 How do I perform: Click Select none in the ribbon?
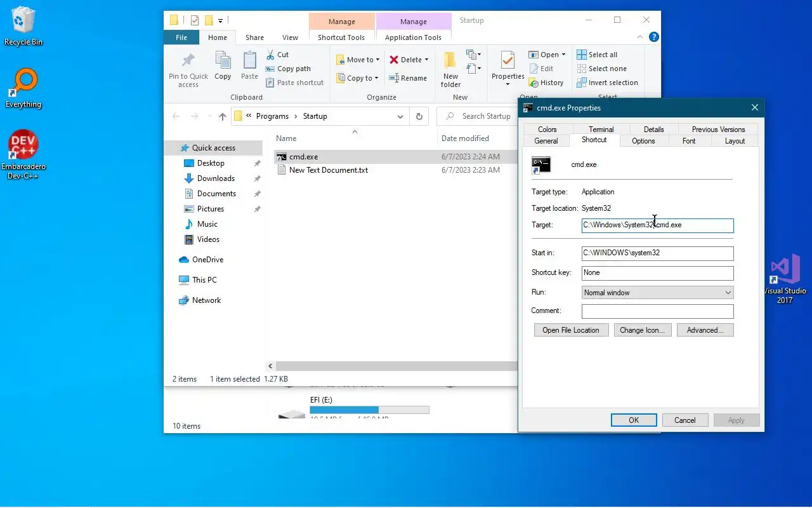point(601,69)
